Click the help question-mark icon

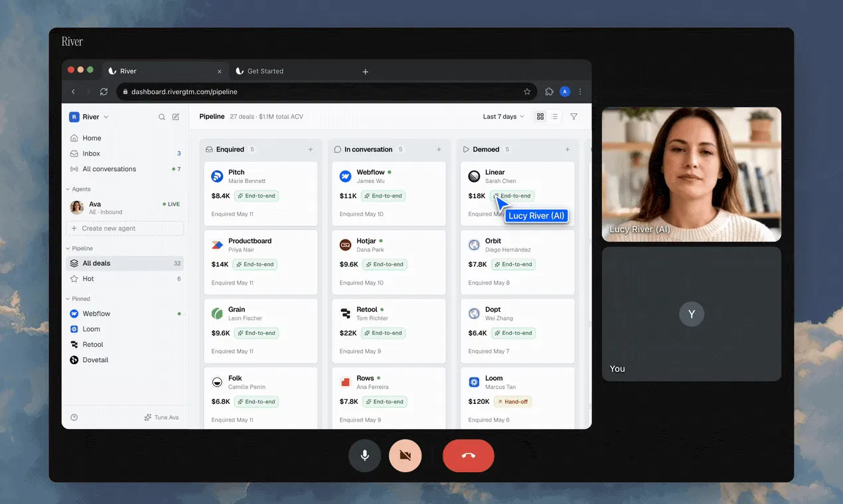click(74, 417)
